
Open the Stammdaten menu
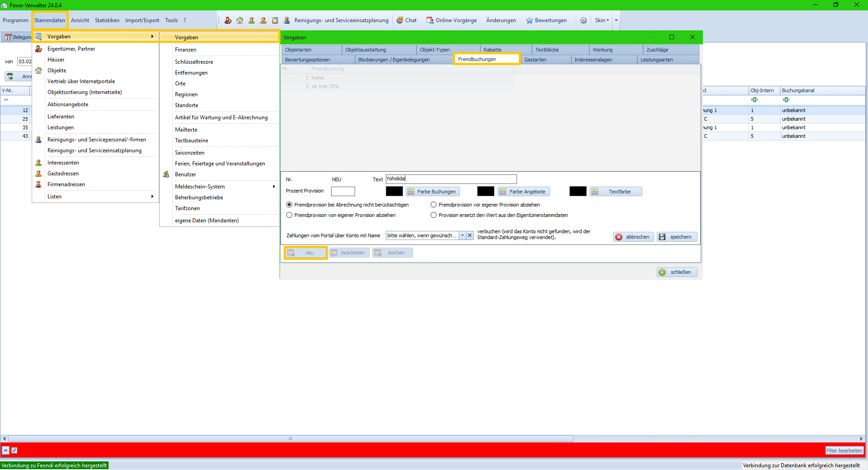pyautogui.click(x=50, y=20)
